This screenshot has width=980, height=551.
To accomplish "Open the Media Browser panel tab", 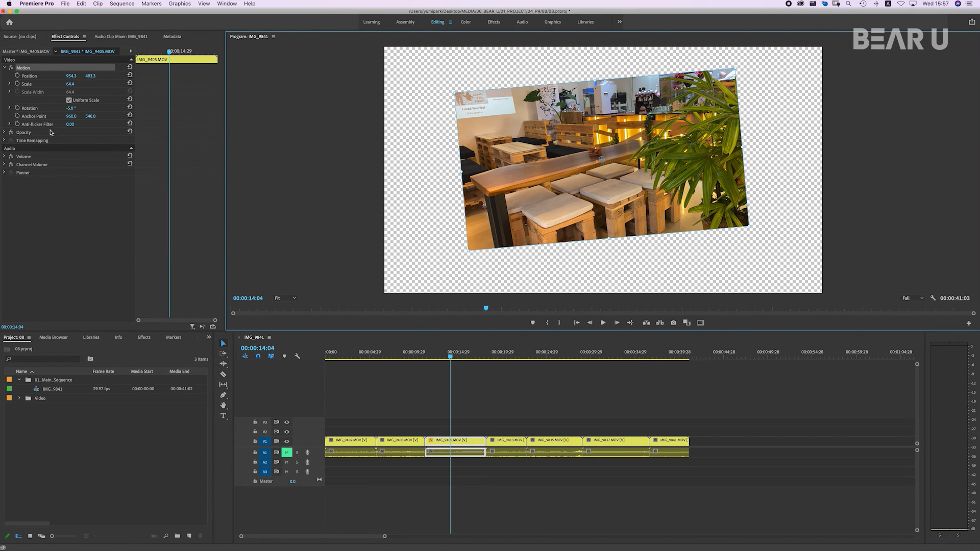I will pyautogui.click(x=54, y=337).
